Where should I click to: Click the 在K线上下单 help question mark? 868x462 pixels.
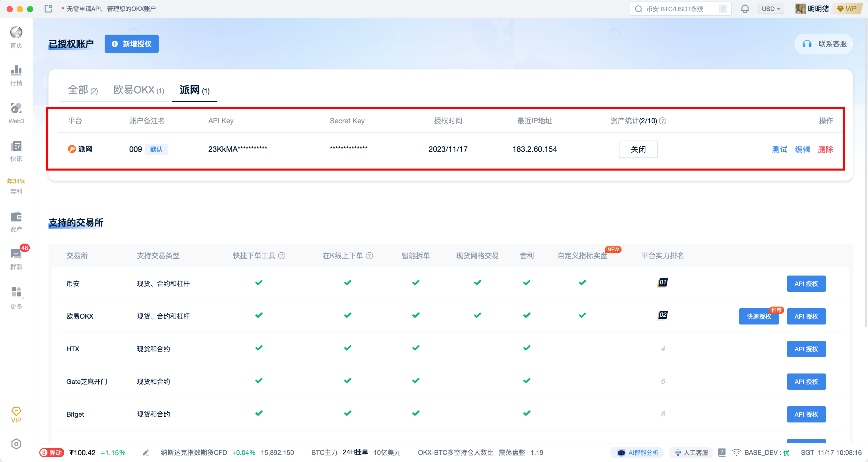[369, 255]
